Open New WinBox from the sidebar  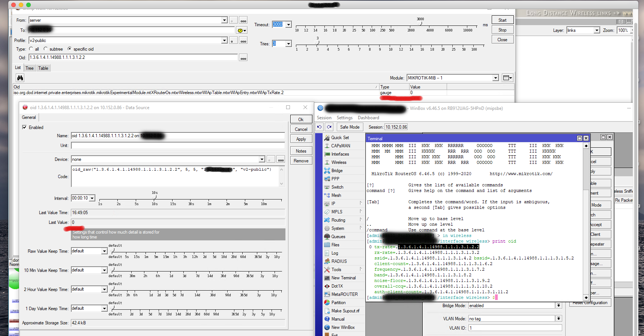point(343,327)
